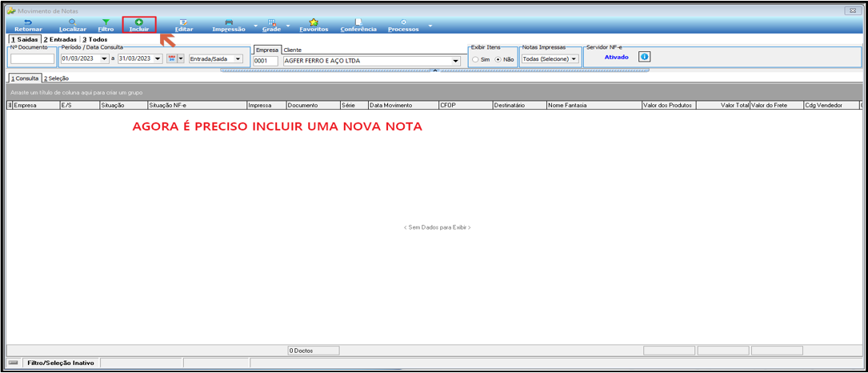The image size is (868, 373).
Task: Sort by the Valor Total column header
Action: click(723, 105)
